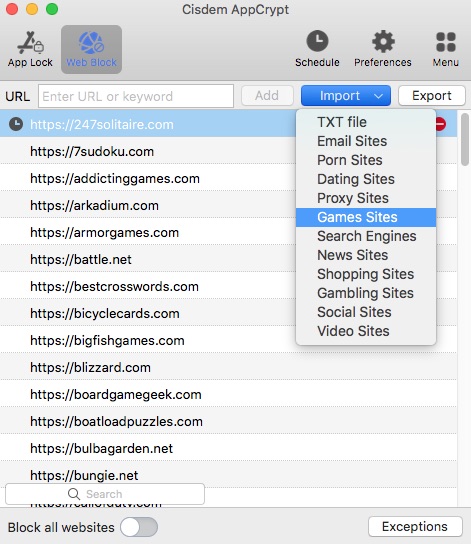Viewport: 471px width, 544px height.
Task: Open the Menu grid icon
Action: point(446,49)
